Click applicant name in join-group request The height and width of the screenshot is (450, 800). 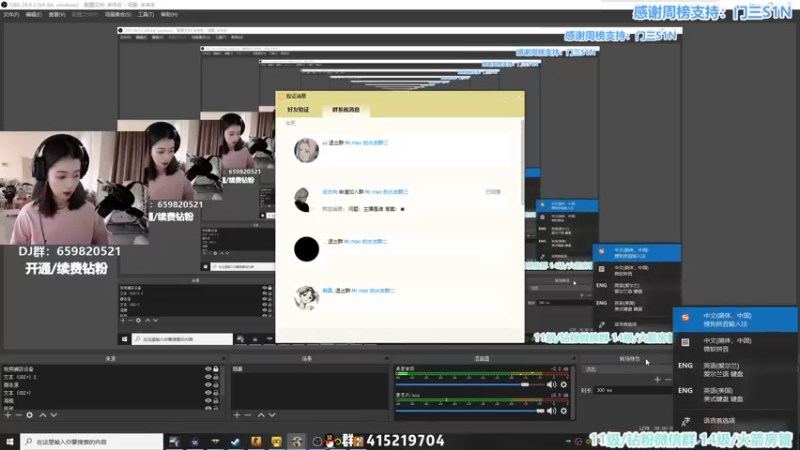(x=330, y=192)
